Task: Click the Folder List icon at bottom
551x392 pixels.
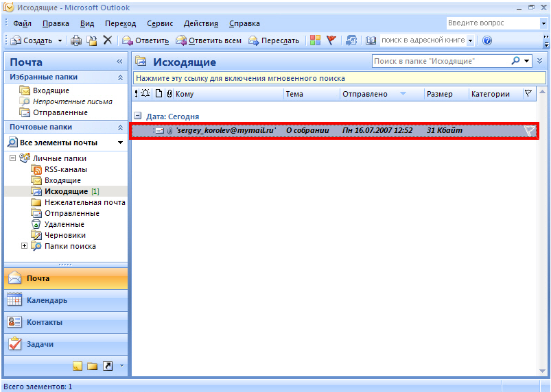Action: pos(92,366)
